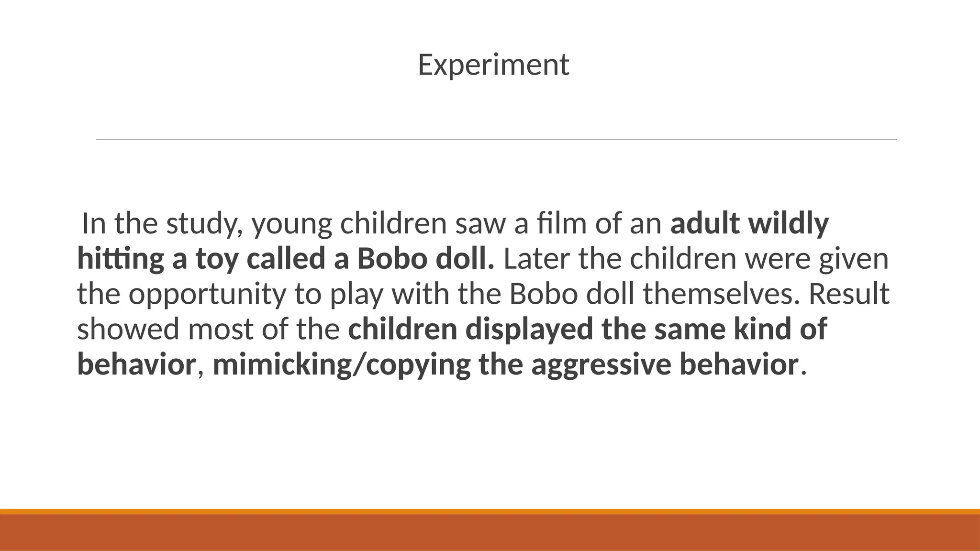This screenshot has width=980, height=551.
Task: Click the word "Result" in the paragraph
Action: click(849, 294)
